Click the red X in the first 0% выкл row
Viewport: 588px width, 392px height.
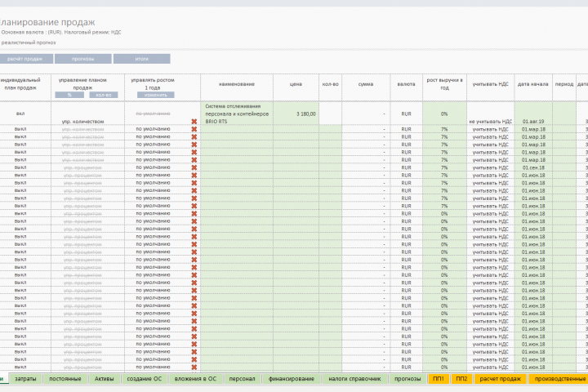[x=194, y=214]
